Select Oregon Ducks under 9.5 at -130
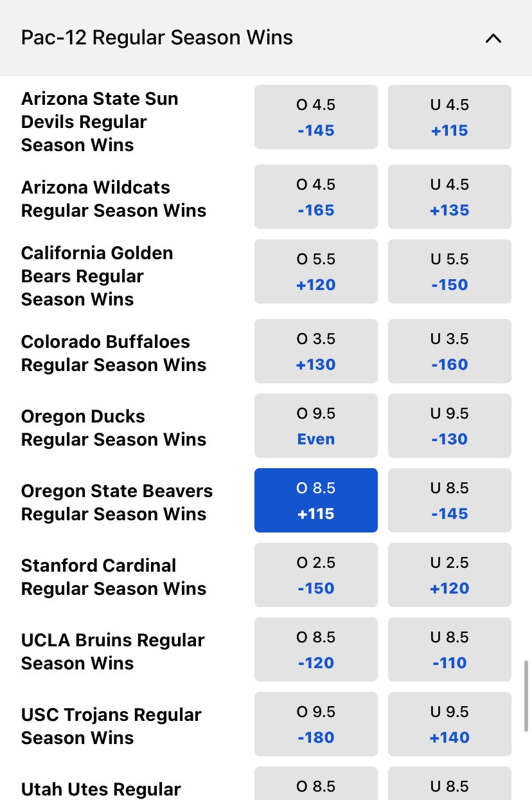532x800 pixels. 449,426
